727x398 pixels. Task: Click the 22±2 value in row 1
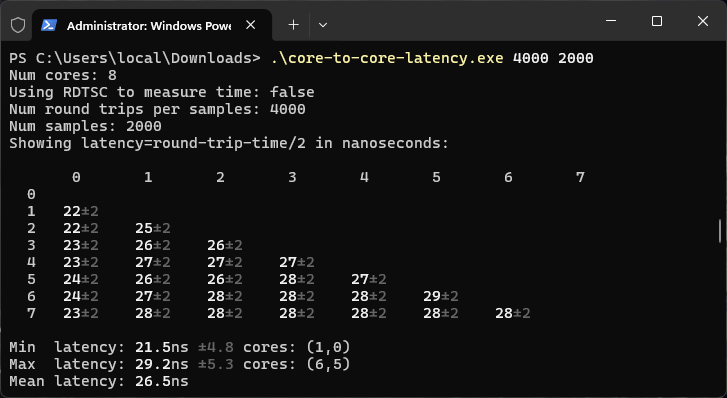pos(81,212)
